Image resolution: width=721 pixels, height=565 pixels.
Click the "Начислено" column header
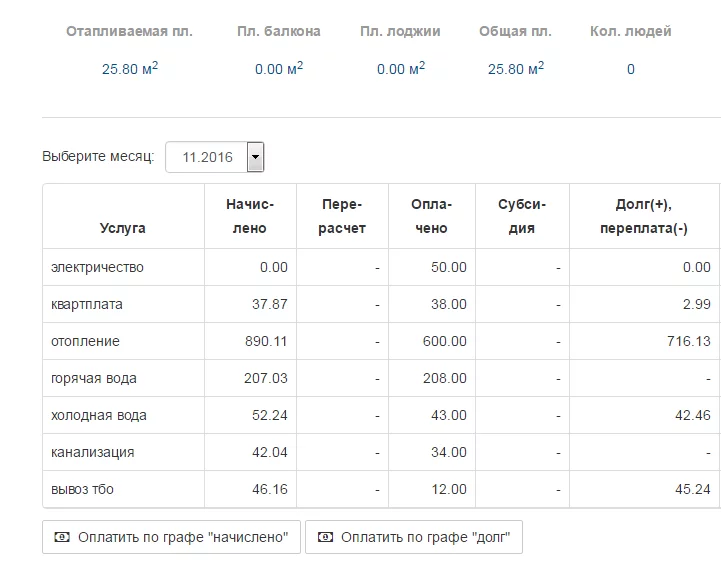tap(250, 216)
